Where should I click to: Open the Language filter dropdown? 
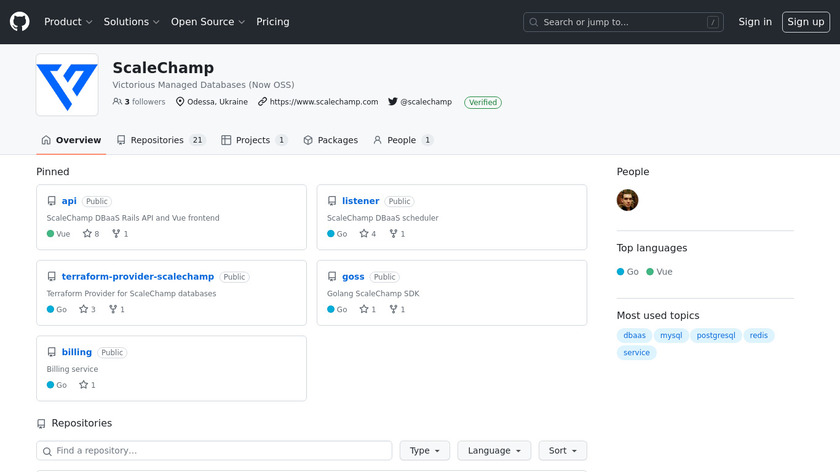point(494,451)
